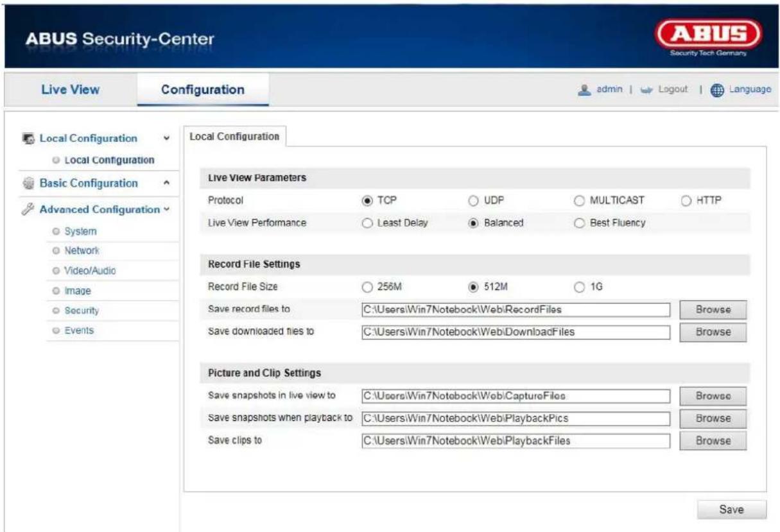780x532 pixels.
Task: Click the Language globe icon
Action: pyautogui.click(x=717, y=90)
